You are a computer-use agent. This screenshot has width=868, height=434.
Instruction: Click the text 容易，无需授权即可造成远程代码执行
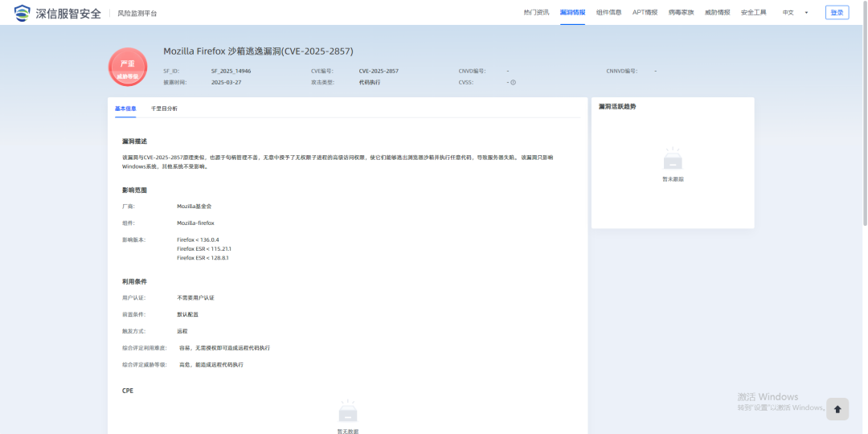tap(225, 348)
